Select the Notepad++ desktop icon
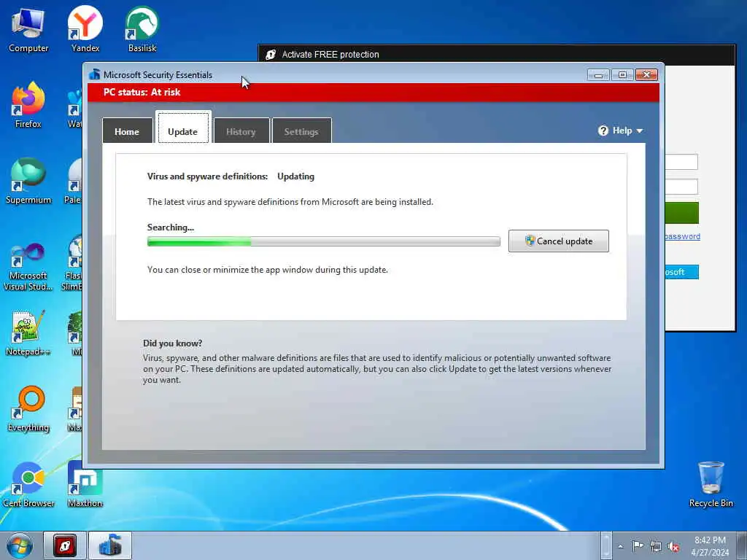Screen dimensions: 747x560 [28, 333]
